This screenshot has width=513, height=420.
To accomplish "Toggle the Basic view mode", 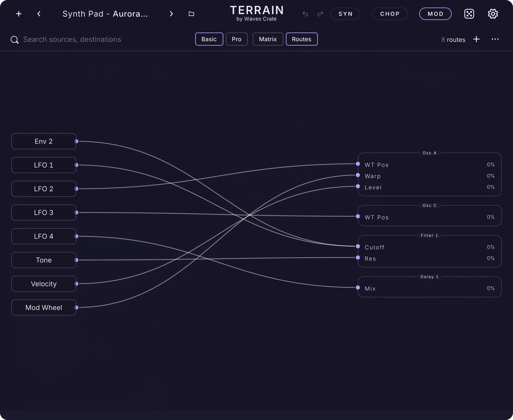I will pos(209,39).
